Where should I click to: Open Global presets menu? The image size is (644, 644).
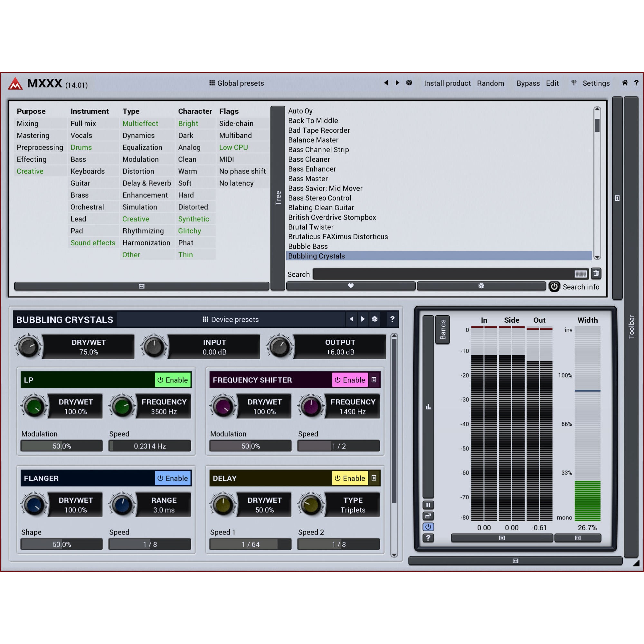pos(236,83)
